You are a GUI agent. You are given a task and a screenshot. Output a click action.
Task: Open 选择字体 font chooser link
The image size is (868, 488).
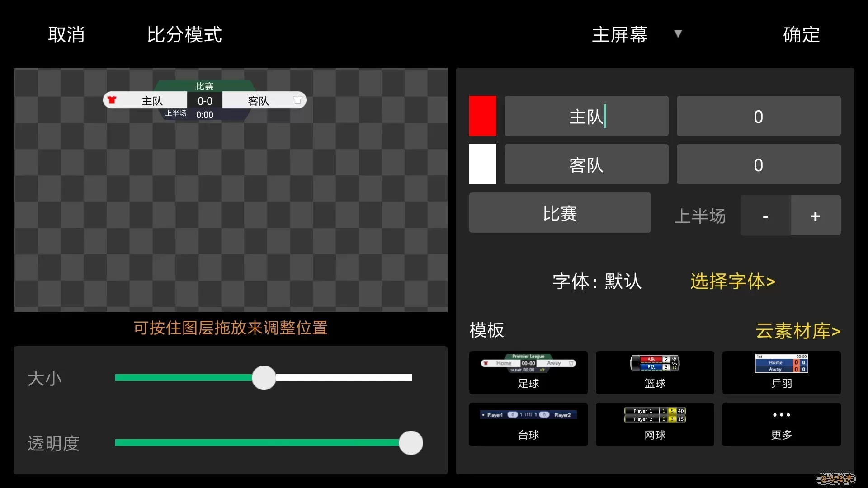[x=733, y=281]
